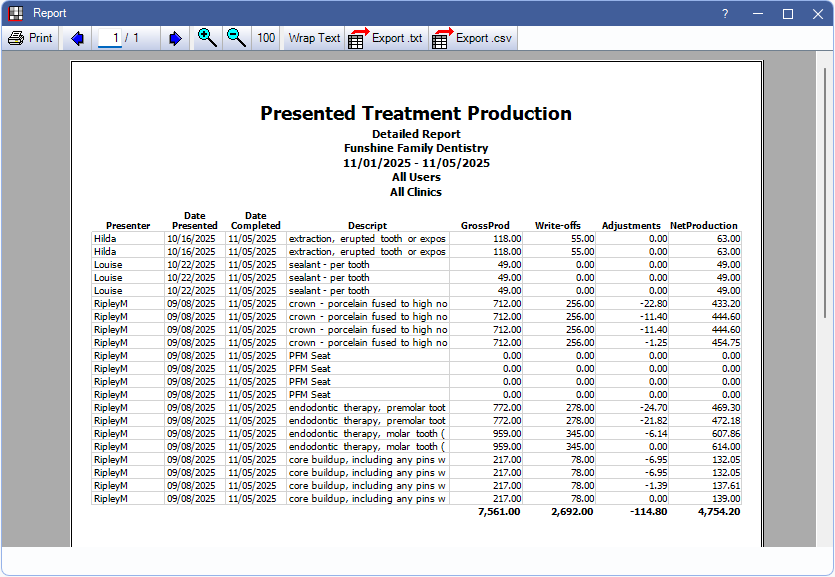The image size is (835, 577).
Task: Click the first PFM Seat description
Action: [x=310, y=355]
